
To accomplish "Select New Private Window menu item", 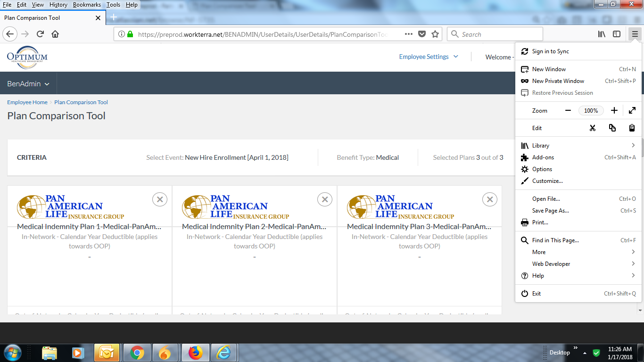I will (x=558, y=81).
